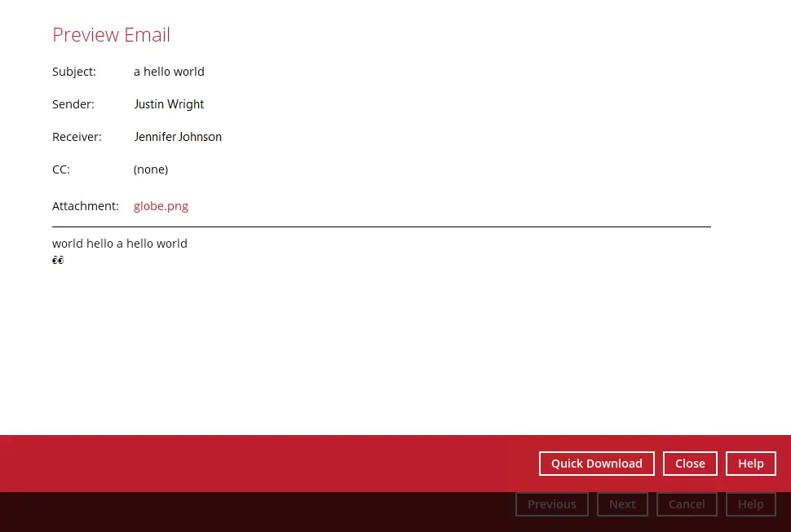Click the Sender field label
The height and width of the screenshot is (532, 791).
coord(73,103)
